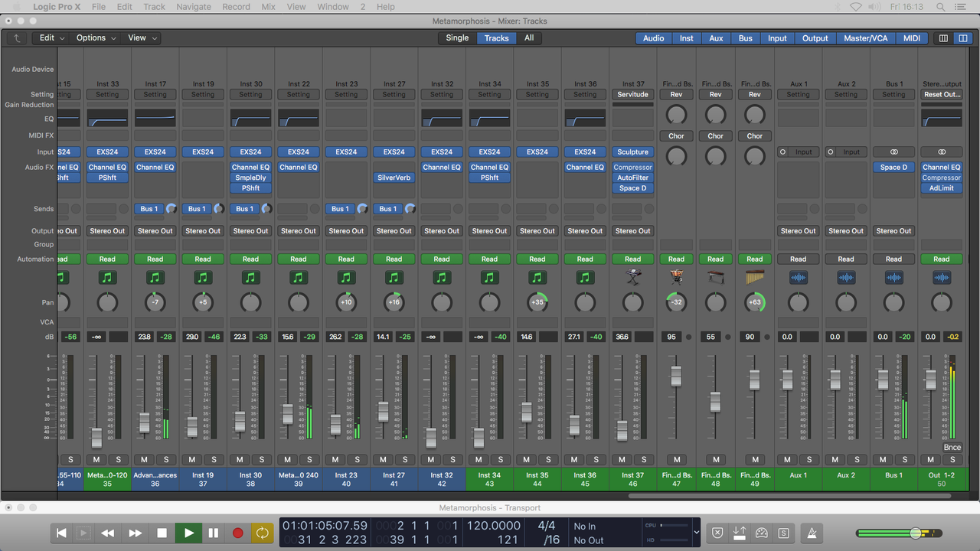Open Inst 30 Stereo Out output menu
The width and height of the screenshot is (980, 551).
tap(250, 230)
